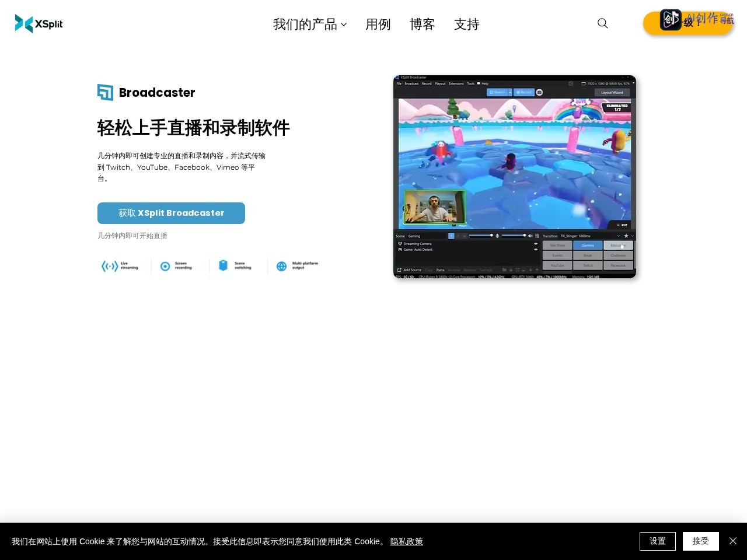Open the Tools menu
The height and width of the screenshot is (560, 747).
pos(471,83)
